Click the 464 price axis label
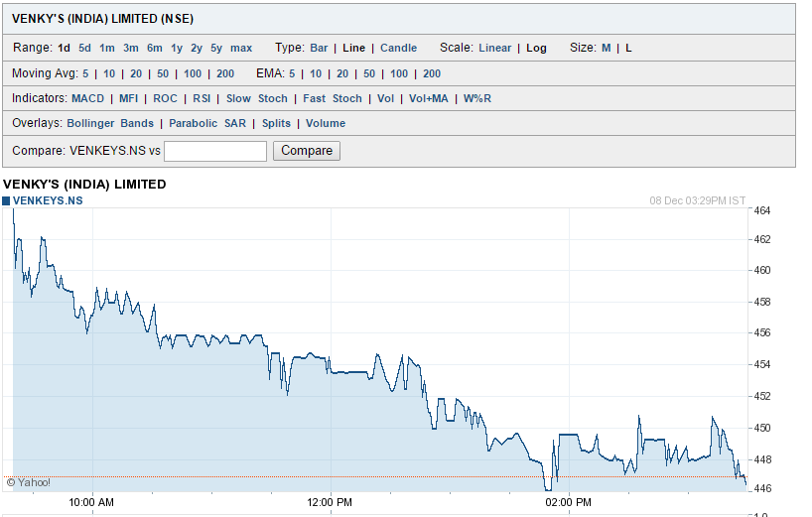812x517 pixels. [x=762, y=210]
